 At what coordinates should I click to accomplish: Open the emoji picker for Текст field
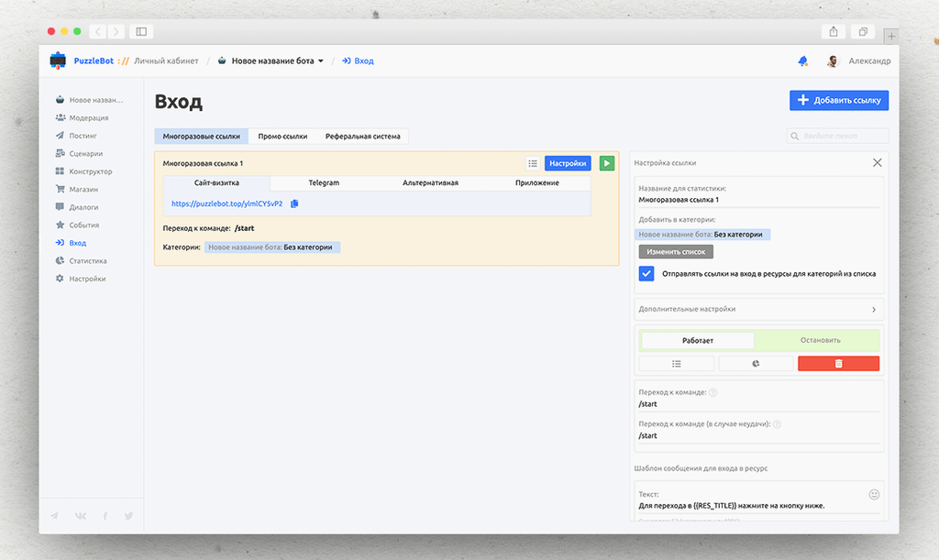pyautogui.click(x=874, y=495)
